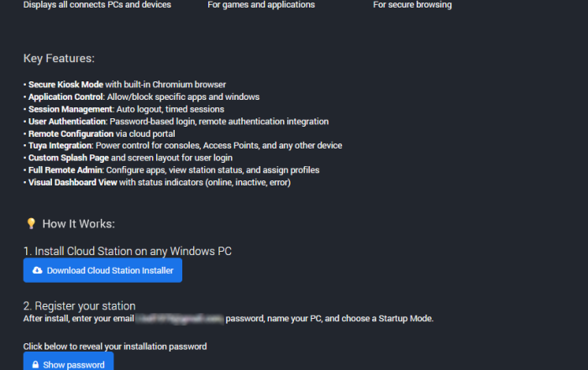Click the Download Cloud Station Installer button
The height and width of the screenshot is (370, 588).
point(102,270)
